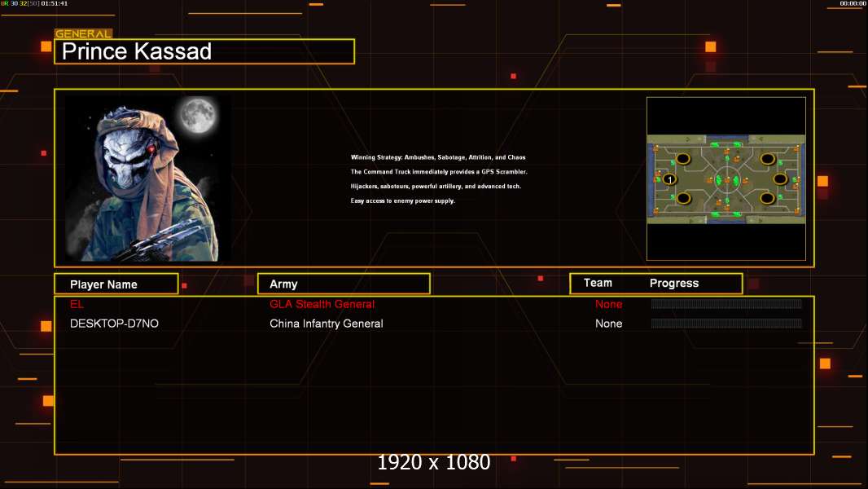Viewport: 868px width, 489px height.
Task: Click the Army column header
Action: pos(344,284)
